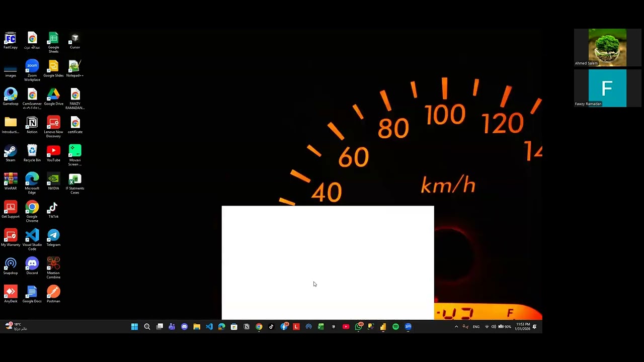Select the Google Chrome desktop shortcut
The height and width of the screenshot is (362, 644).
pos(32,212)
